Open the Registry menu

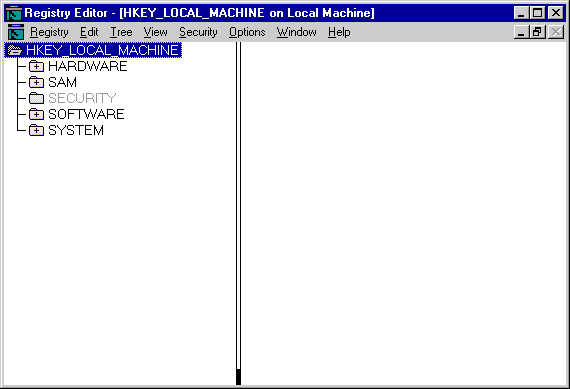click(x=49, y=32)
